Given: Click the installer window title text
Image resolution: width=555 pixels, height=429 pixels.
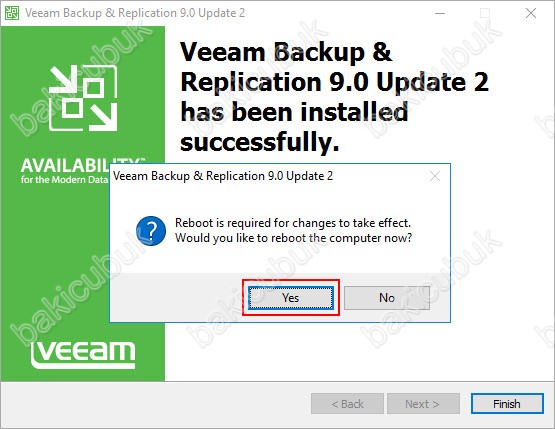Looking at the screenshot, I should point(135,13).
